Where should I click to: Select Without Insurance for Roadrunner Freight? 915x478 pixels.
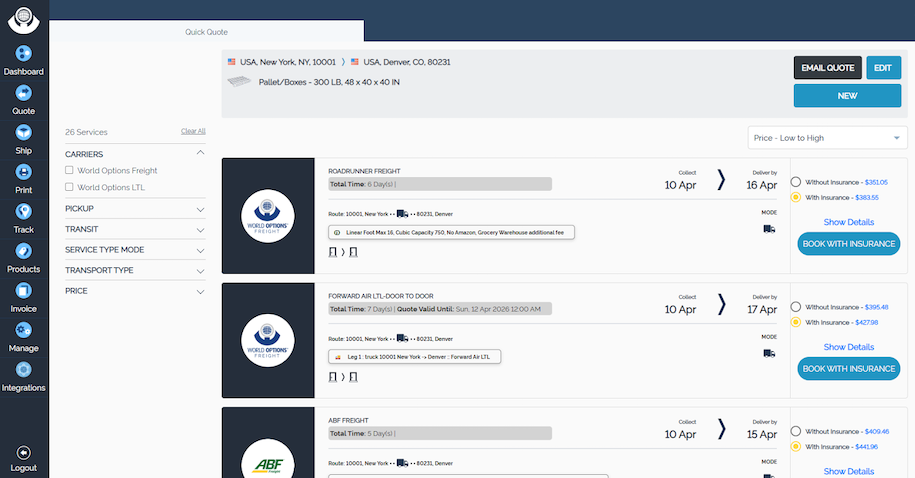(796, 182)
